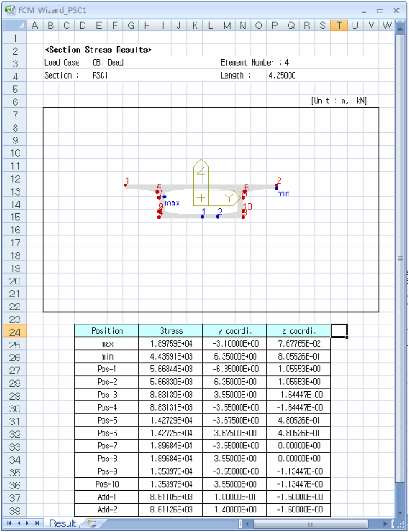The image size is (409, 532).
Task: Go to first sheet navigation arrow
Action: pos(9,523)
